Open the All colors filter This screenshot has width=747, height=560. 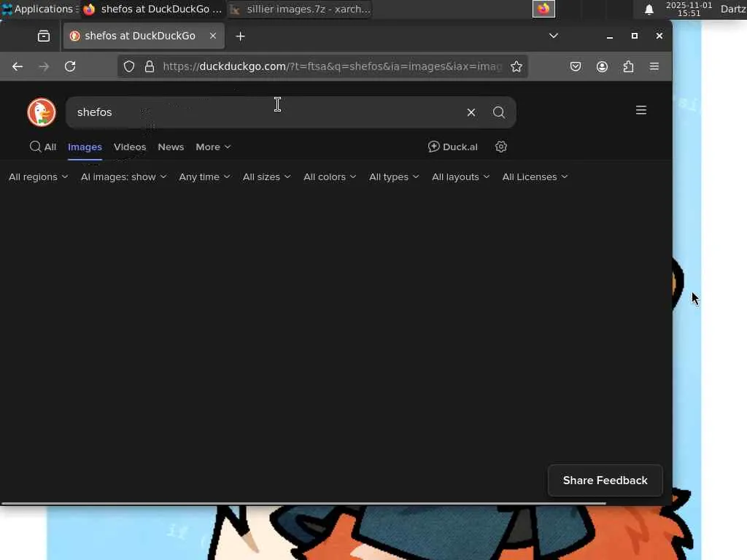[x=330, y=176]
